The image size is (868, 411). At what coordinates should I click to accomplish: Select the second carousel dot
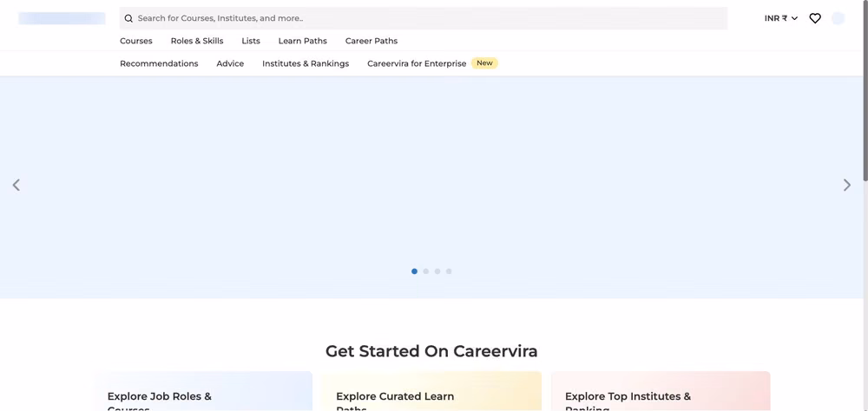(425, 271)
